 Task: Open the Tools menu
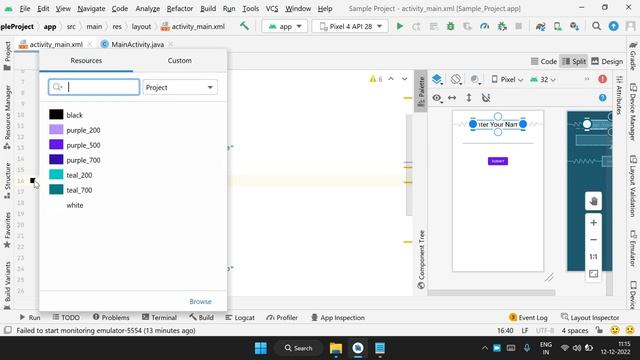click(250, 9)
